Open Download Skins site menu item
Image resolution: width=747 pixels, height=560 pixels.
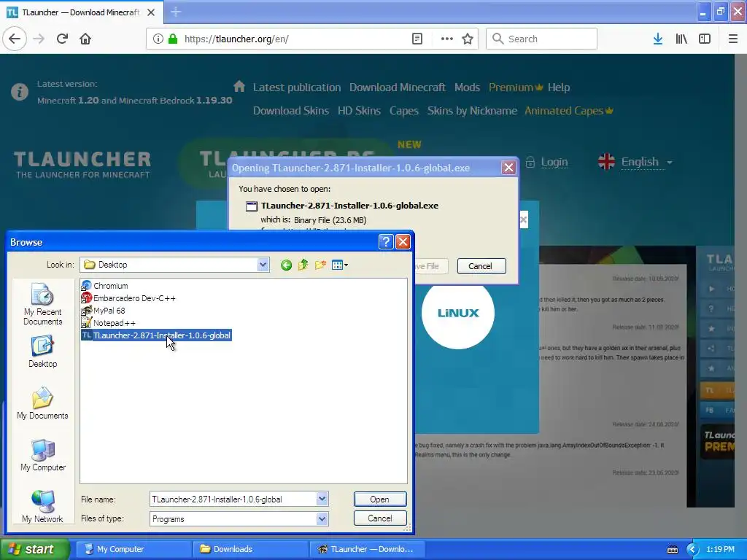click(x=290, y=111)
